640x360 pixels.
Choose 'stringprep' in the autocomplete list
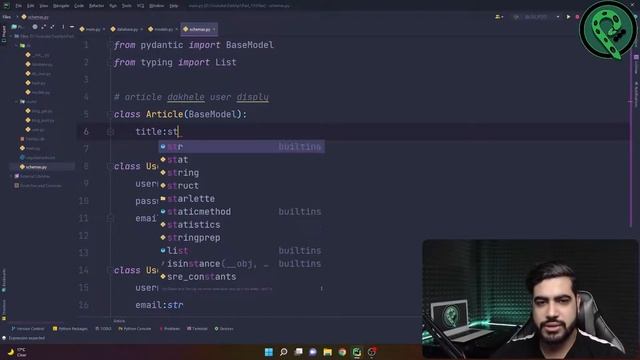click(x=241, y=238)
